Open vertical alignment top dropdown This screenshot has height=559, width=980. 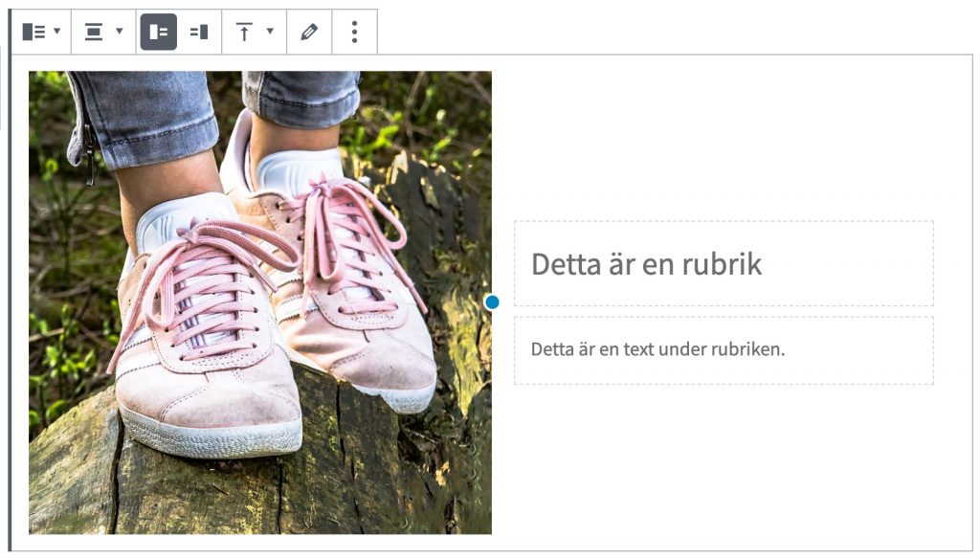click(255, 32)
